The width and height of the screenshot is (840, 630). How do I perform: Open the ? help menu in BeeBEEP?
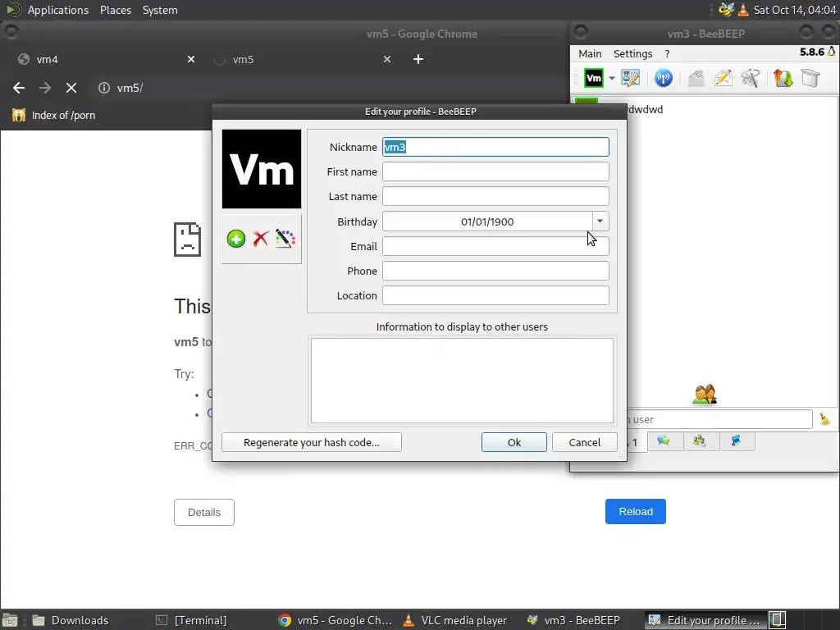667,53
